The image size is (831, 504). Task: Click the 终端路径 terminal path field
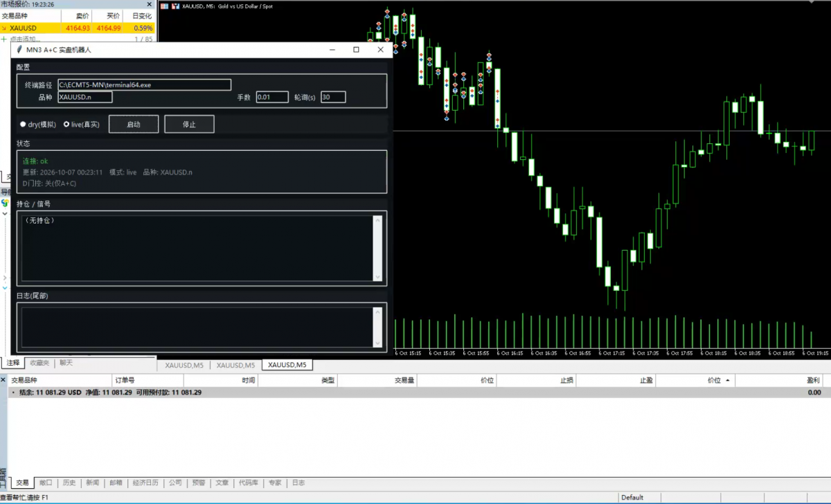click(144, 84)
